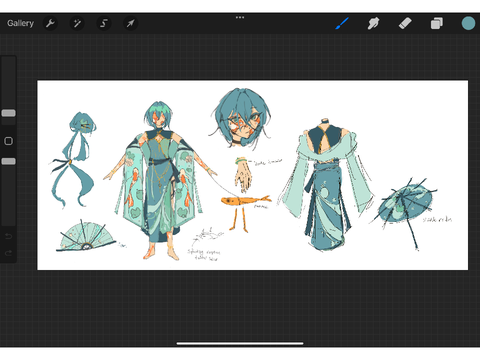Click the brush size slider handle
This screenshot has height=360, width=480.
[9, 113]
